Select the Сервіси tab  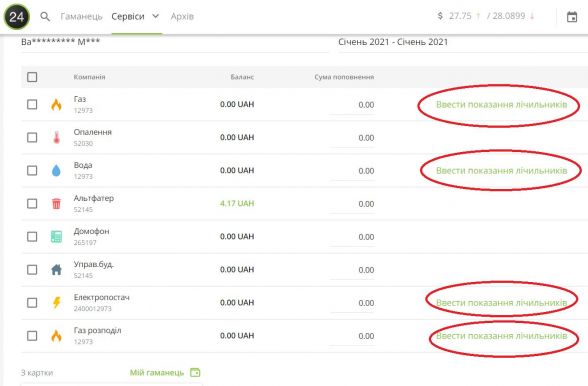coord(128,17)
